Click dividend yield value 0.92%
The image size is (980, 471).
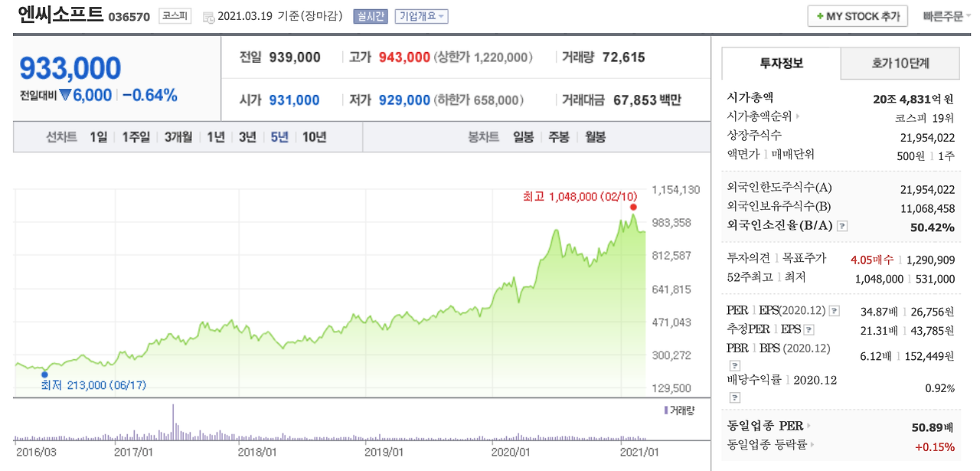point(939,388)
